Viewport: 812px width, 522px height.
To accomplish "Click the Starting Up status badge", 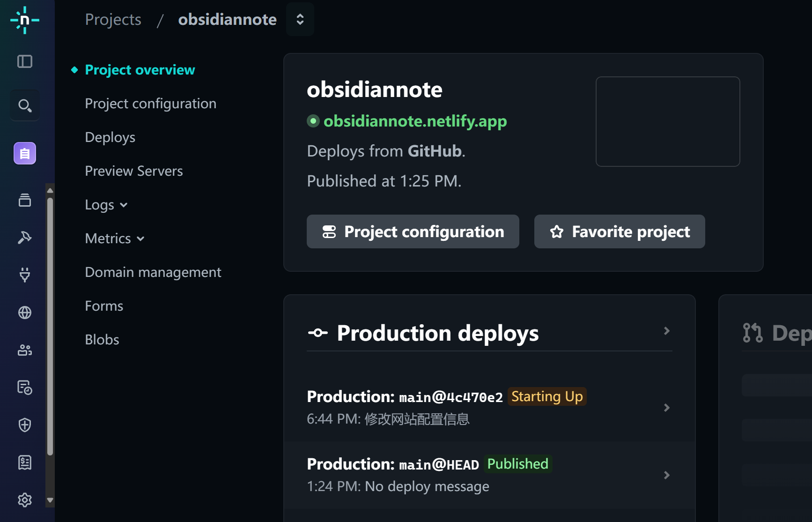I will point(547,396).
